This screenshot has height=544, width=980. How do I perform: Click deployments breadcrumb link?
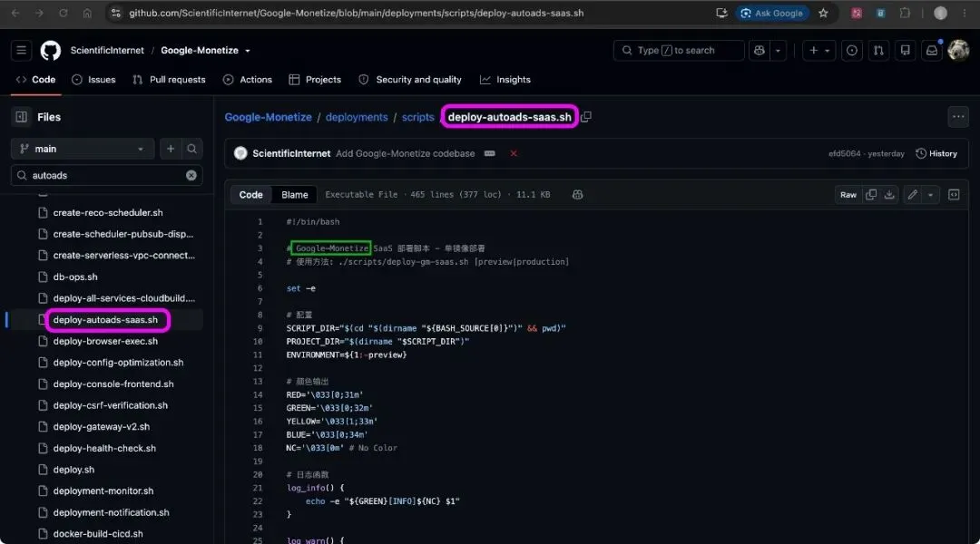(357, 117)
